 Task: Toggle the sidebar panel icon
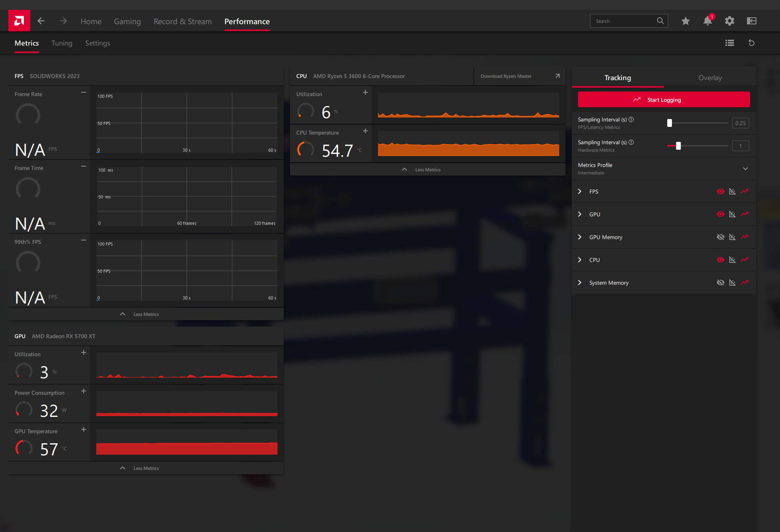coord(751,21)
